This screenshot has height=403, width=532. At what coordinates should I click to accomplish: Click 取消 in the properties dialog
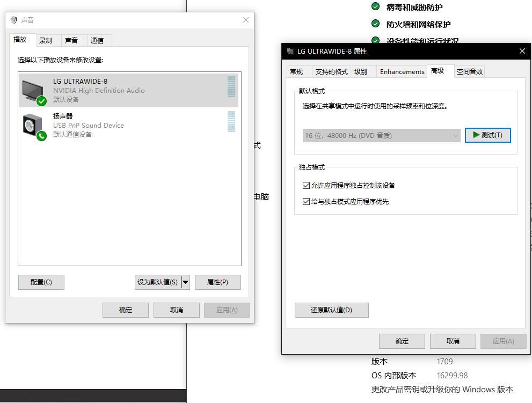pos(453,341)
